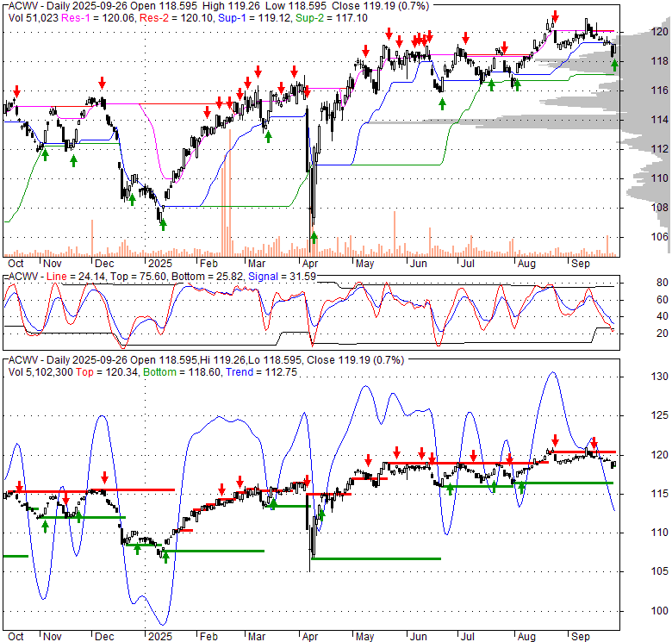Click the 116 price label on top chart axis

(660, 90)
